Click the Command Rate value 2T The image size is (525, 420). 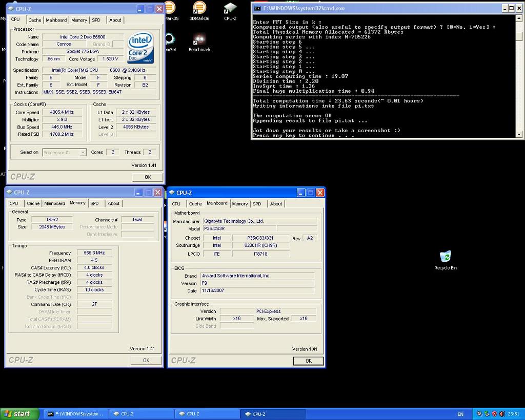pyautogui.click(x=94, y=304)
